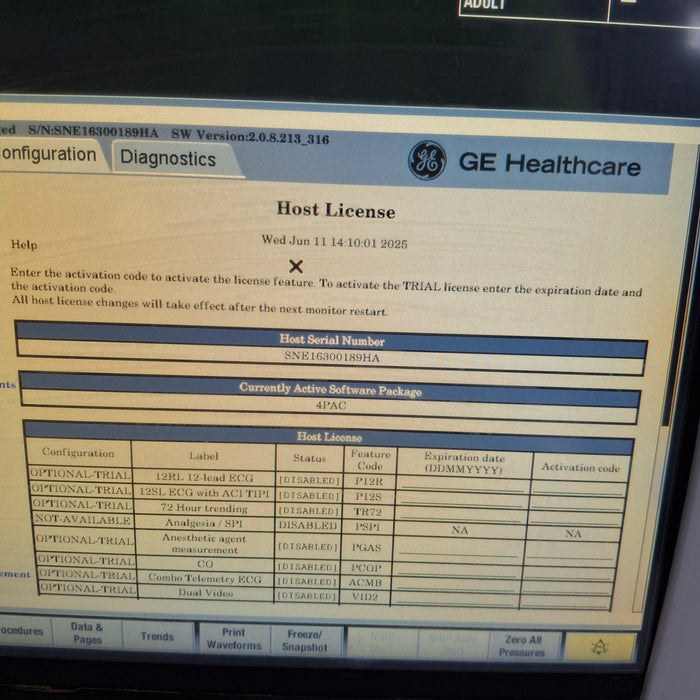The image size is (700, 700).
Task: Click the PGAS feature code
Action: (x=366, y=547)
